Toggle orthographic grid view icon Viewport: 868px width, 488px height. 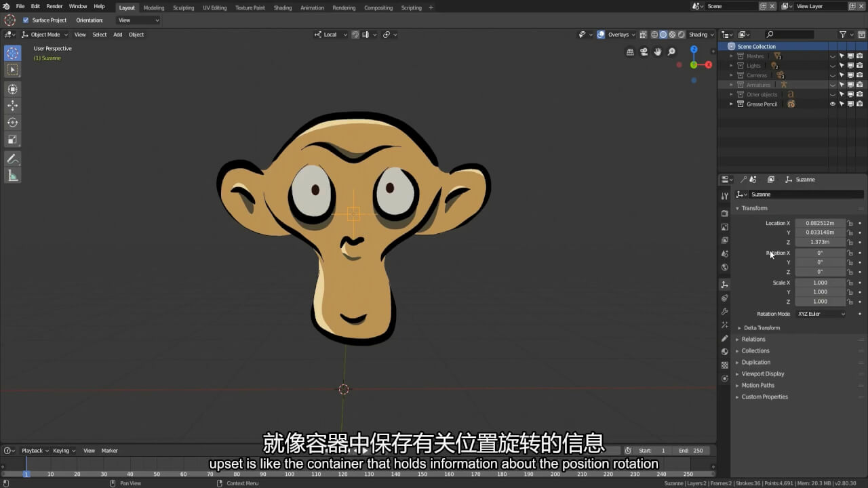tap(630, 52)
